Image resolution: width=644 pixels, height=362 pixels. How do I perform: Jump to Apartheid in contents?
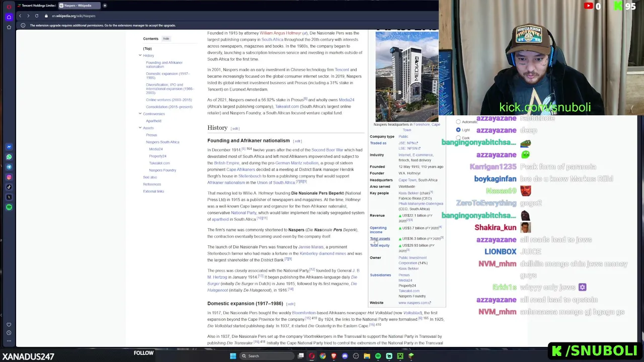pos(153,121)
